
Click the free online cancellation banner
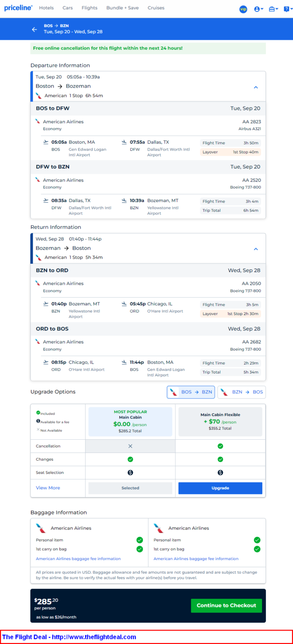coord(148,48)
